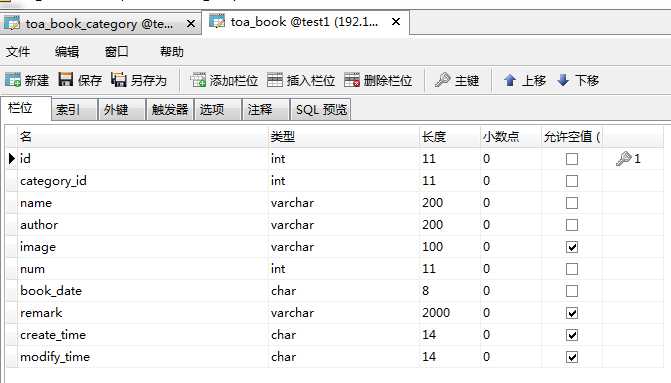Screen dimensions: 671x383
Task: Click the row indicator arrow beside id
Action: (12, 159)
